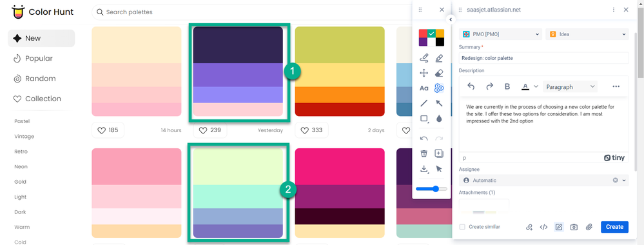Filter palettes by Retro tag
644x245 pixels.
(x=21, y=152)
